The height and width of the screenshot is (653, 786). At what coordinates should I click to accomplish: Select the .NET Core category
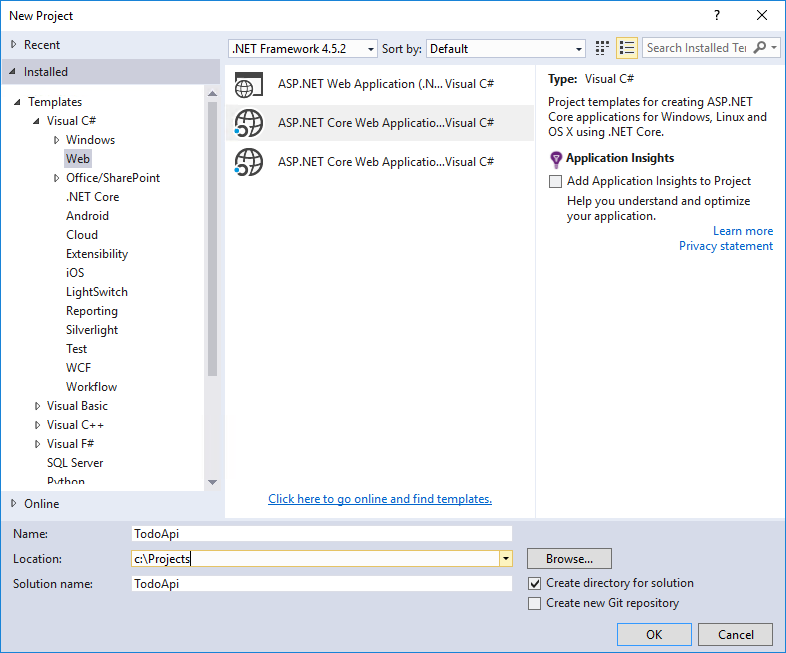(x=93, y=197)
